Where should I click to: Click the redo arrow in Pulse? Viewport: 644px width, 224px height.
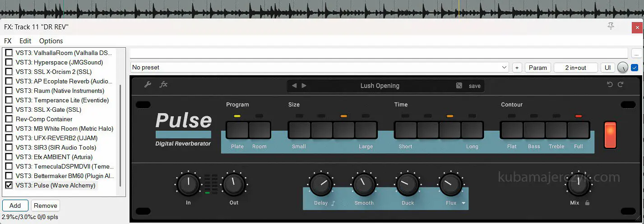621,85
